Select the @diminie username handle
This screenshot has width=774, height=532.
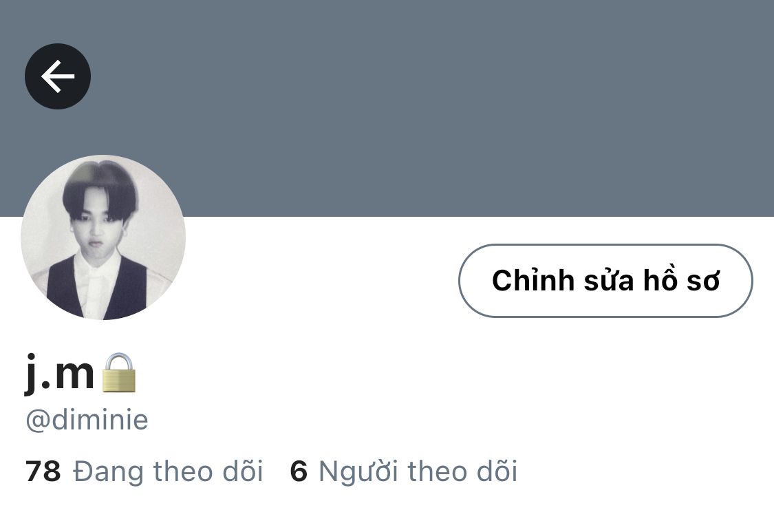[87, 421]
